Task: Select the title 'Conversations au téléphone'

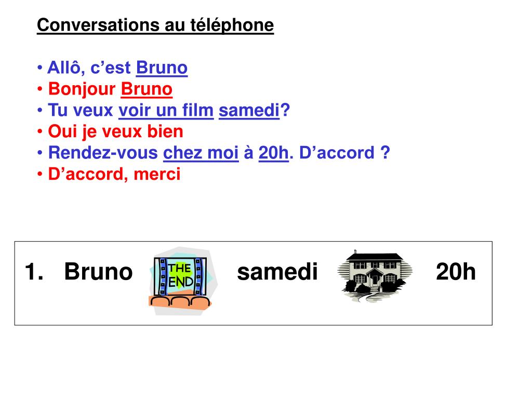Action: [155, 25]
